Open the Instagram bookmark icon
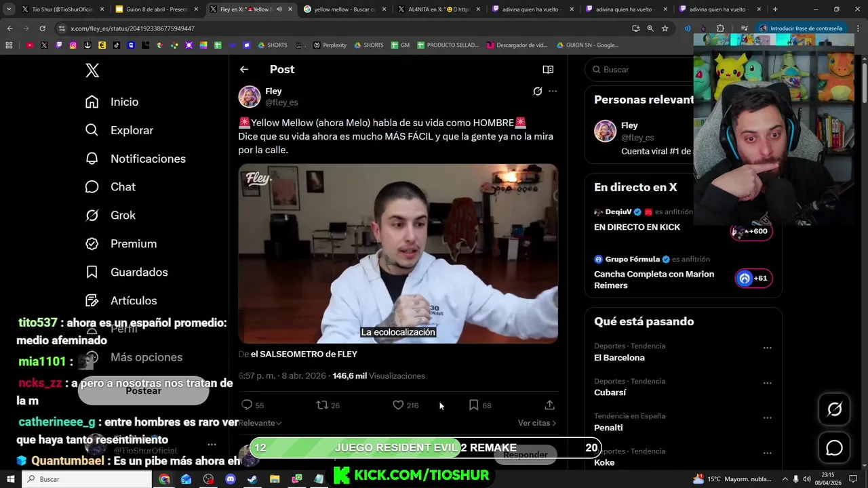Screen dimensions: 868x488 click(x=73, y=45)
